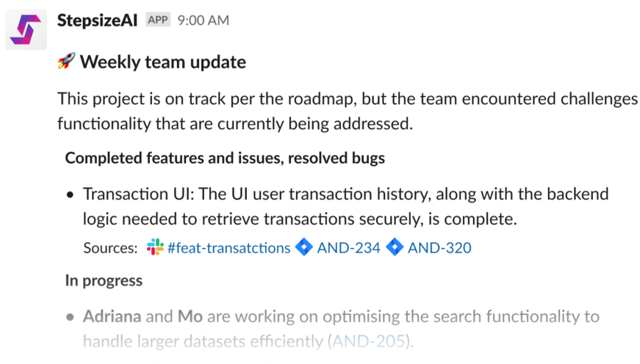
Task: Open the #feat-transatctions channel link
Action: point(229,247)
